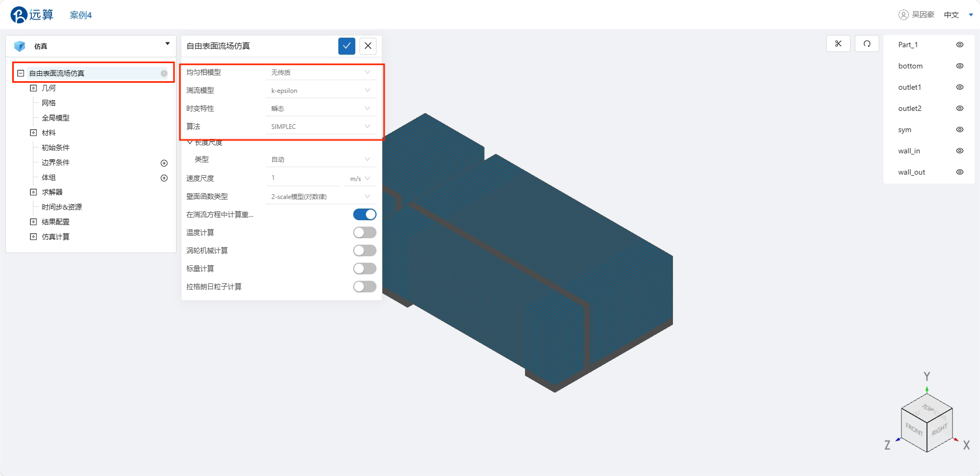Enable the 拉格朗日粒子计算 switch
Image resolution: width=980 pixels, height=476 pixels.
point(365,287)
